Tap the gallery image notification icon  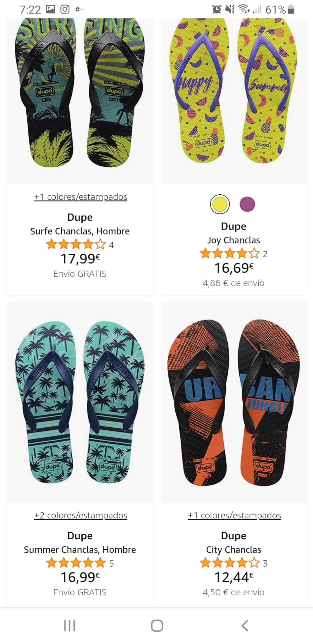[50, 9]
